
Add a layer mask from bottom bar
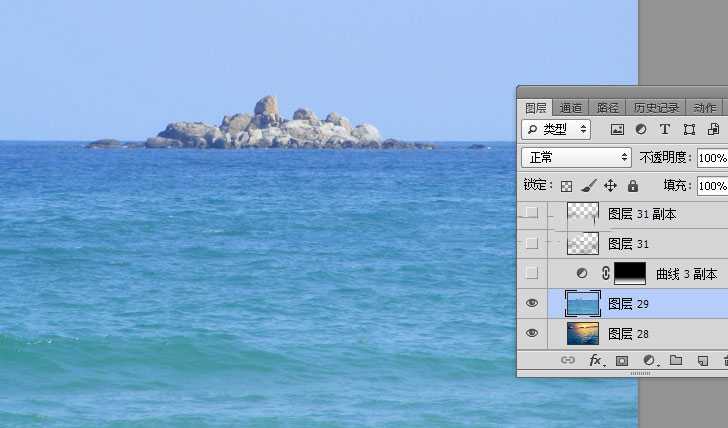coord(621,360)
